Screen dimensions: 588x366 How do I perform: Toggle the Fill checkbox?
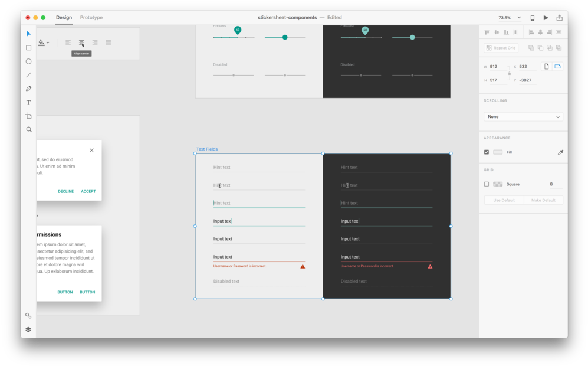487,152
